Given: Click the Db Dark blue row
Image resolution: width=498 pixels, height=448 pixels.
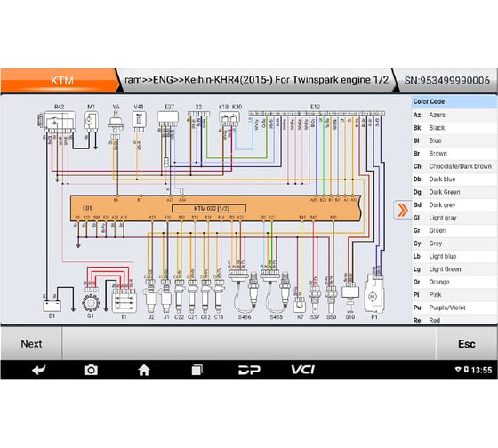Looking at the screenshot, I should coord(454,179).
